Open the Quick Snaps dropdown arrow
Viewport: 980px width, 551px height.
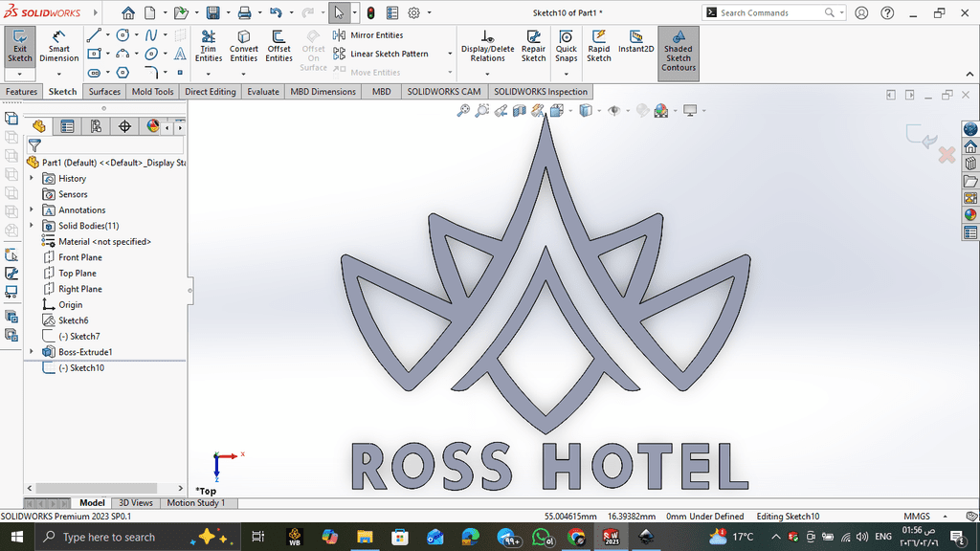[x=567, y=73]
